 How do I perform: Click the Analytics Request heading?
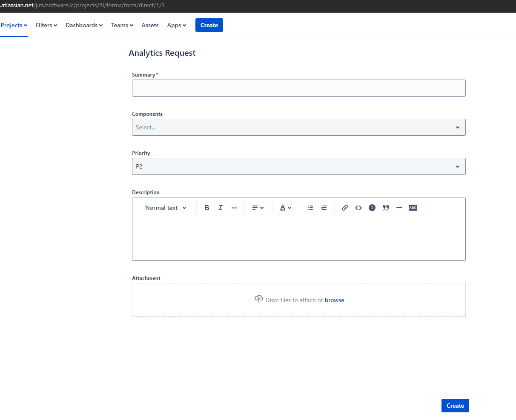pyautogui.click(x=162, y=53)
